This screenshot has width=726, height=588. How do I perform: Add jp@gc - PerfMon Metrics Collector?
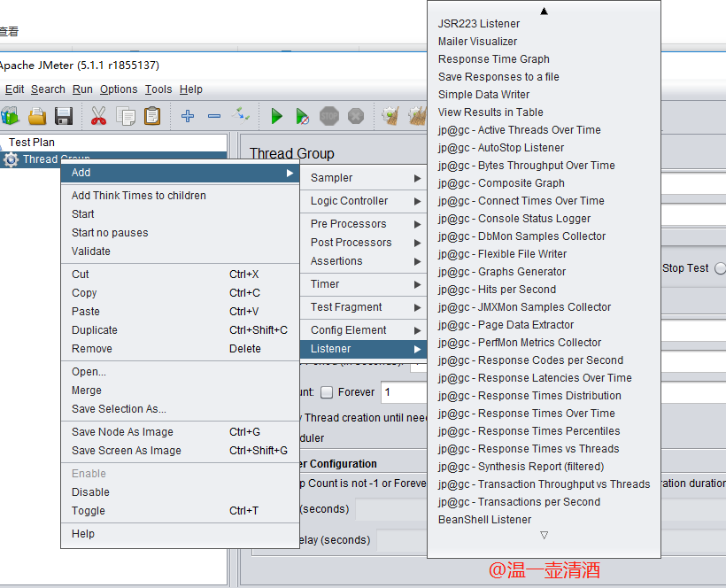point(544,343)
